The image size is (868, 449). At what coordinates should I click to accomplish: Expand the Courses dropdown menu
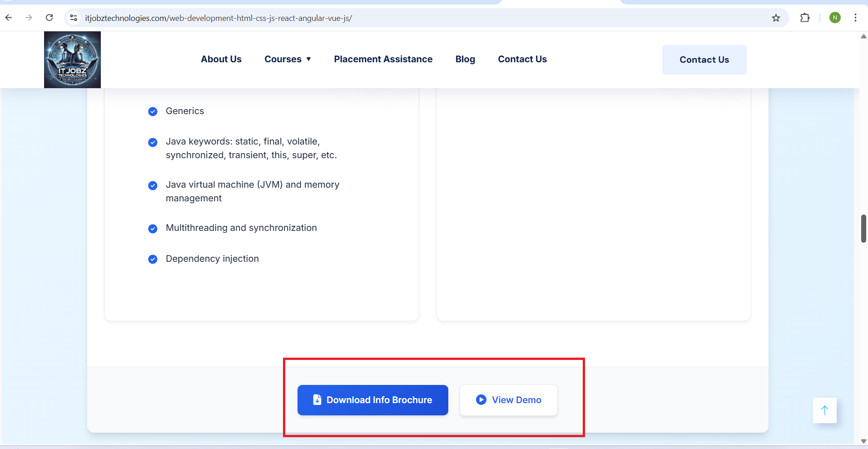pyautogui.click(x=288, y=59)
